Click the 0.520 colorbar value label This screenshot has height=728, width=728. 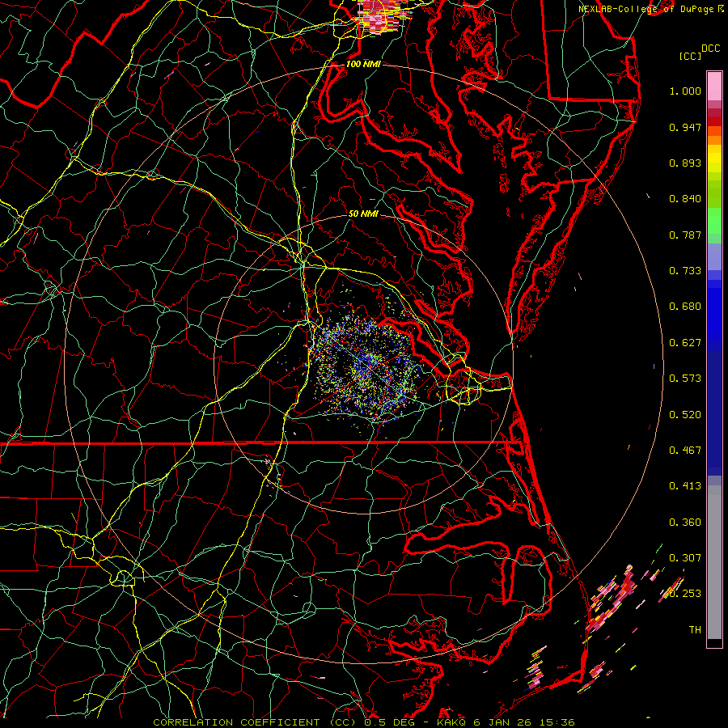(685, 415)
